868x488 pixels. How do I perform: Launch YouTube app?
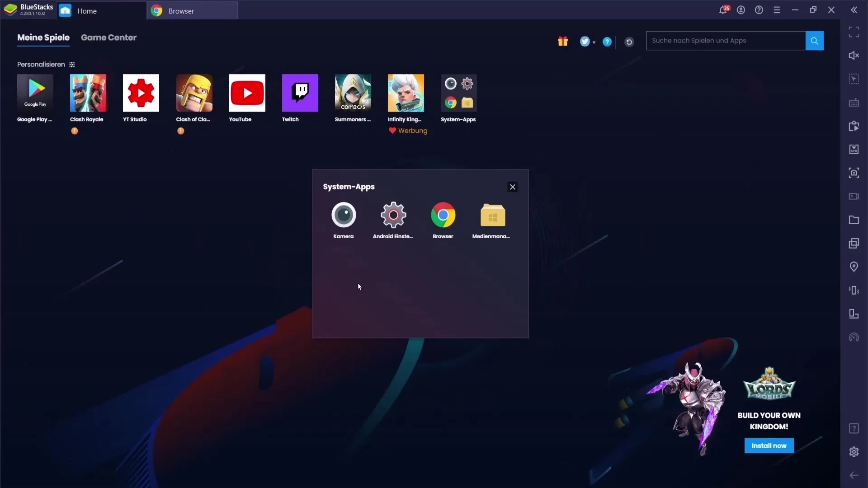(x=247, y=93)
